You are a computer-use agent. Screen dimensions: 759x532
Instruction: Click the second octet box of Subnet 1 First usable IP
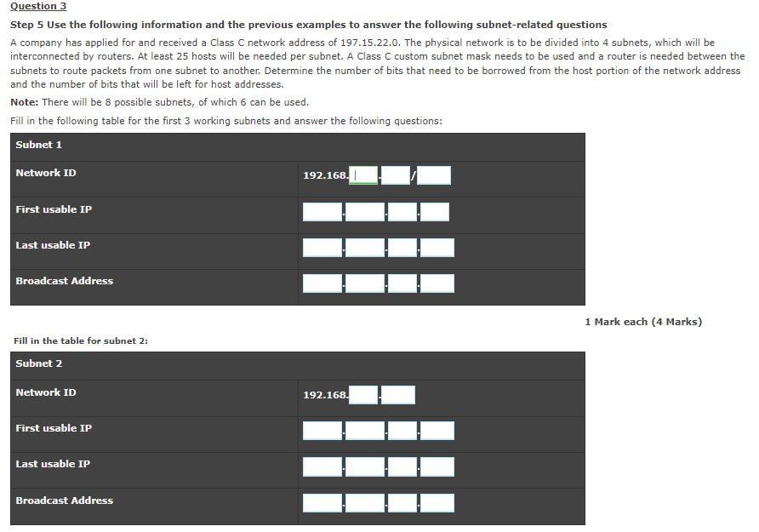pyautogui.click(x=363, y=211)
